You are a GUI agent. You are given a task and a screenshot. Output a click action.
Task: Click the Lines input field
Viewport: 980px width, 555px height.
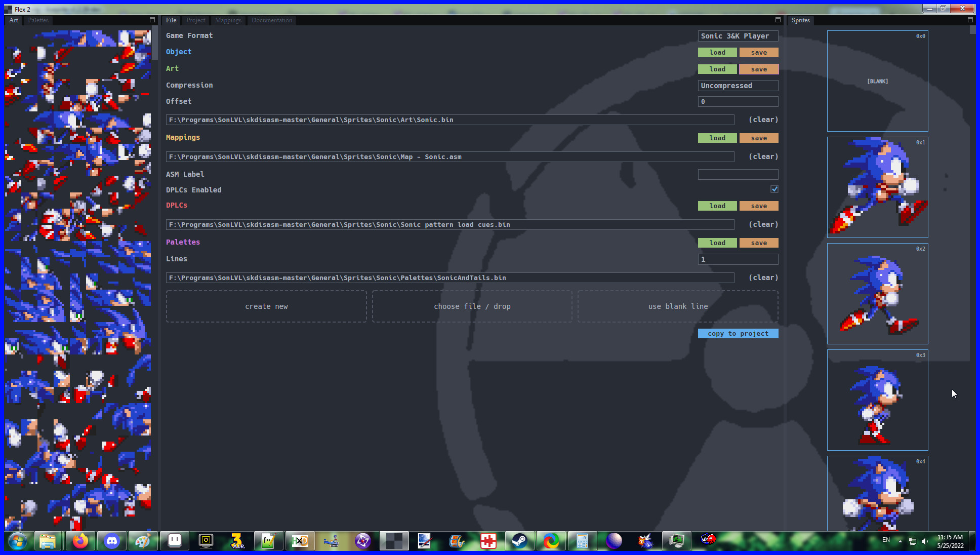[x=738, y=259]
